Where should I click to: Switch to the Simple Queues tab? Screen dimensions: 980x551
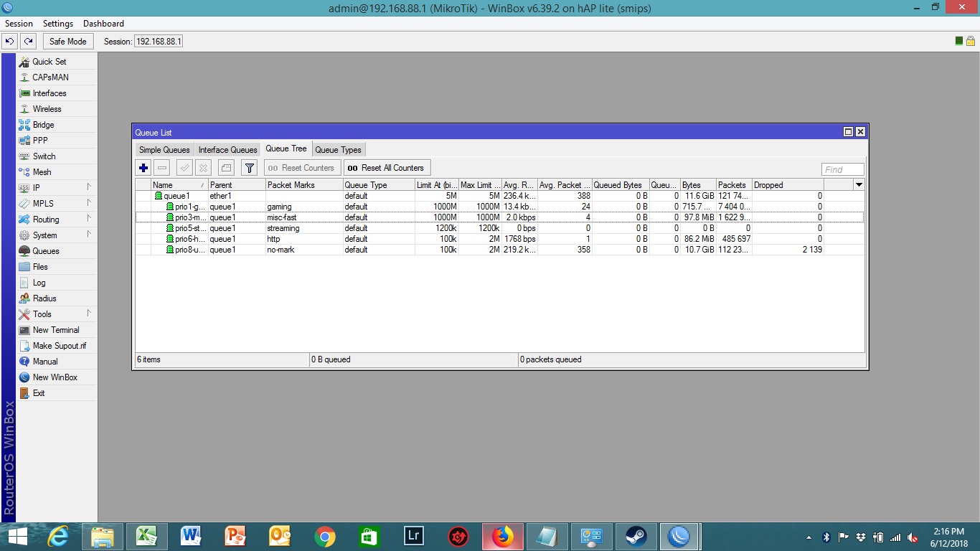[x=164, y=150]
